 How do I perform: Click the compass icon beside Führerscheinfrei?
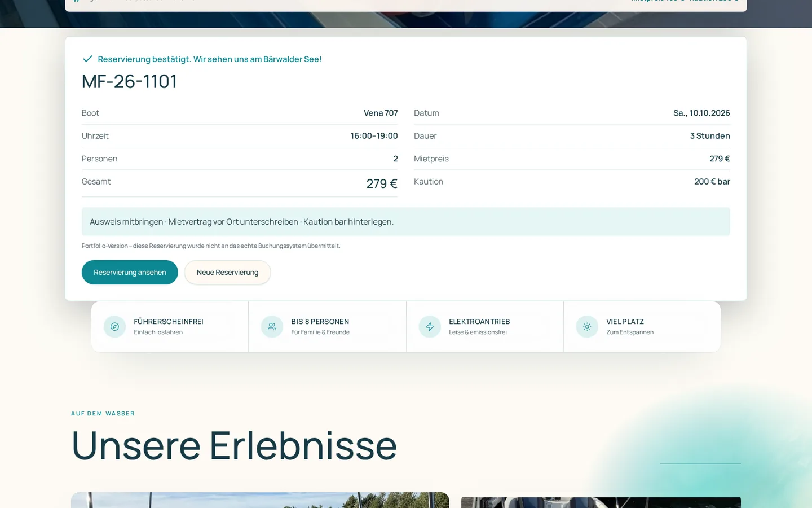(114, 327)
